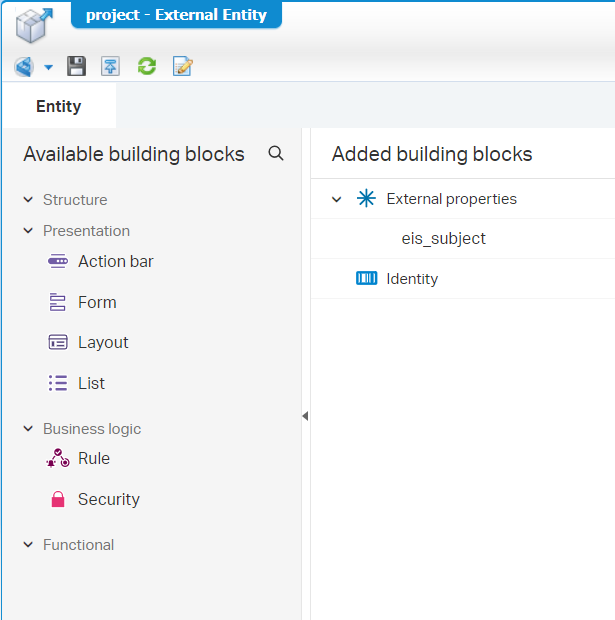
Task: Choose the Layout building block
Action: [x=103, y=342]
